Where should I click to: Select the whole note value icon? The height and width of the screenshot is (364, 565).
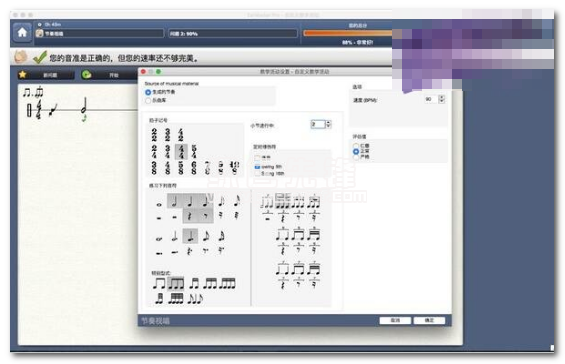159,204
